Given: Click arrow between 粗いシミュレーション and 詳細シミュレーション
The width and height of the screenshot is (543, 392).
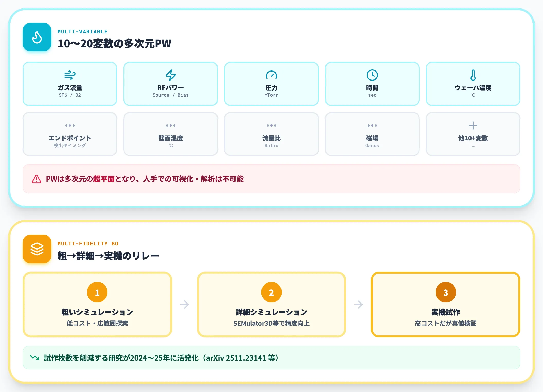Looking at the screenshot, I should 185,305.
